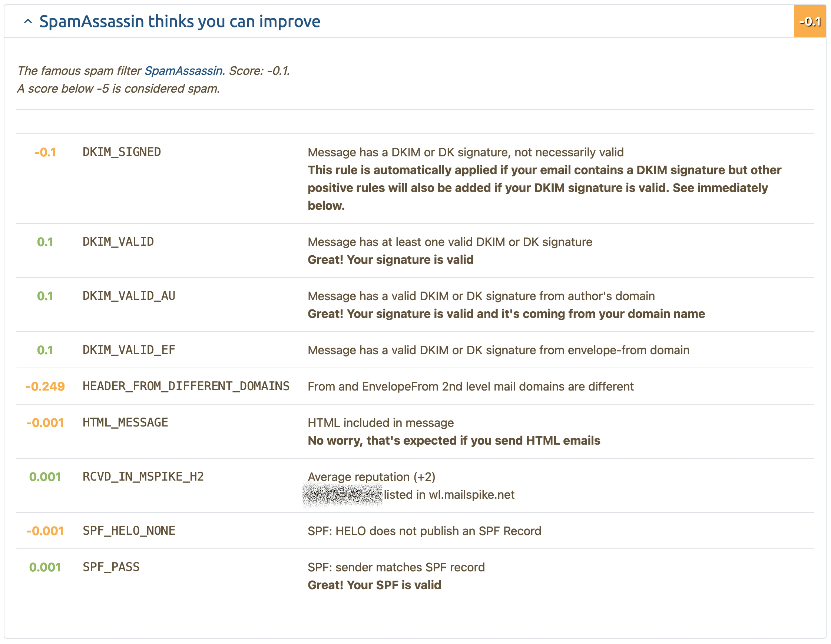Select the SPF_PASS rule name
831x644 pixels.
(111, 567)
